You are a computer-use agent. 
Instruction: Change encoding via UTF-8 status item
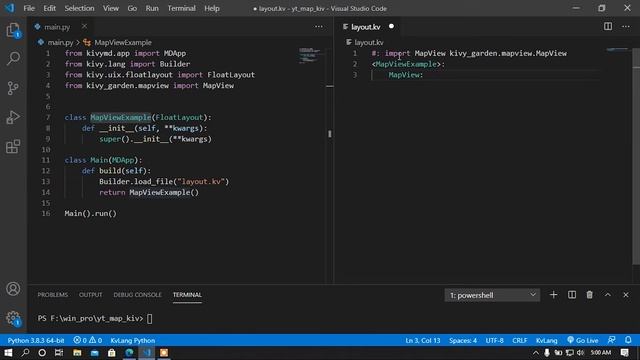coord(495,340)
